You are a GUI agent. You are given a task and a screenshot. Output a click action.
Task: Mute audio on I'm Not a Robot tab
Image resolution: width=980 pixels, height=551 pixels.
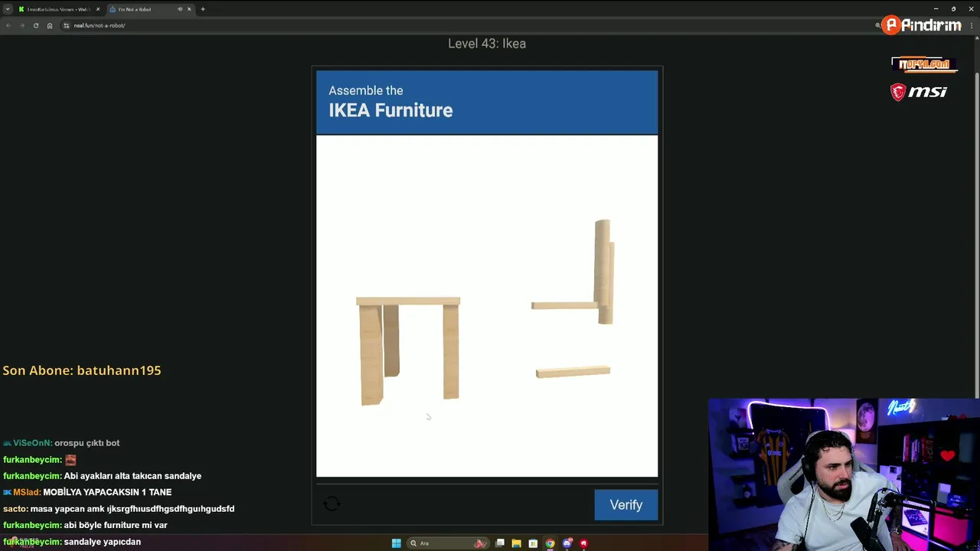tap(180, 9)
